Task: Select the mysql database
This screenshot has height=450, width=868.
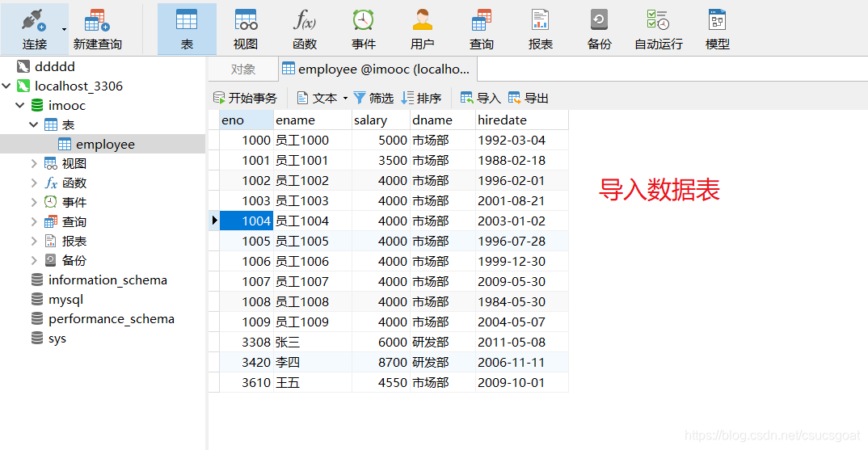Action: click(x=66, y=300)
